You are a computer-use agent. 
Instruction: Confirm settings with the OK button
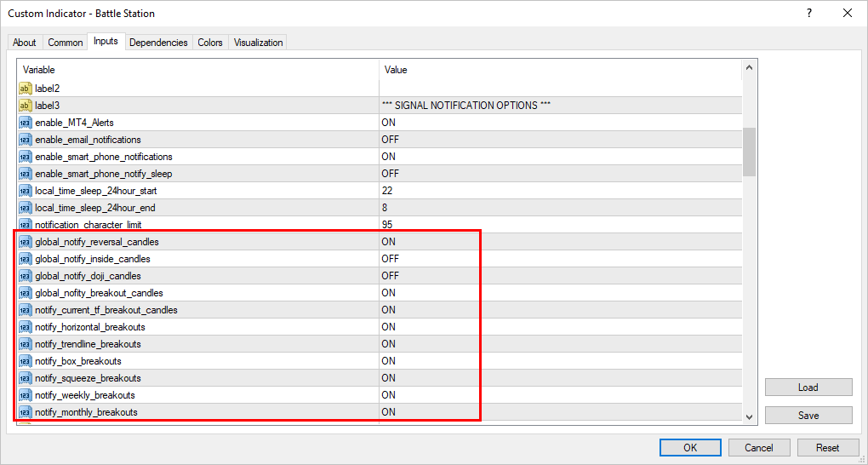(x=690, y=448)
